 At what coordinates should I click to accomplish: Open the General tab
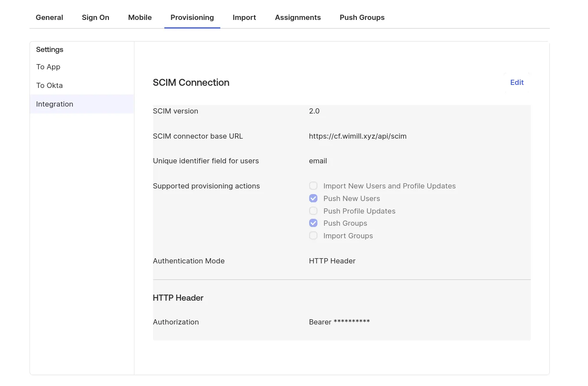[x=49, y=17]
